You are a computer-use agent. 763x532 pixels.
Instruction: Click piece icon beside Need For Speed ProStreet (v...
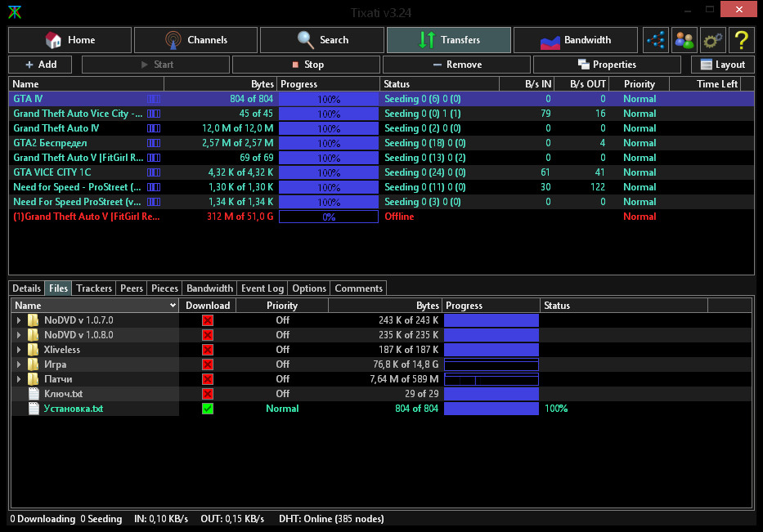coord(154,202)
